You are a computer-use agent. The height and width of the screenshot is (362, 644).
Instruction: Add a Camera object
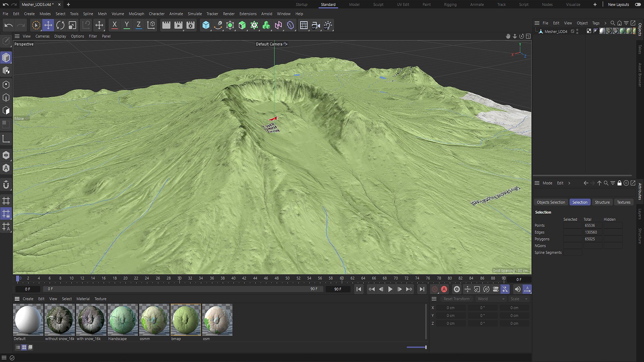[316, 25]
